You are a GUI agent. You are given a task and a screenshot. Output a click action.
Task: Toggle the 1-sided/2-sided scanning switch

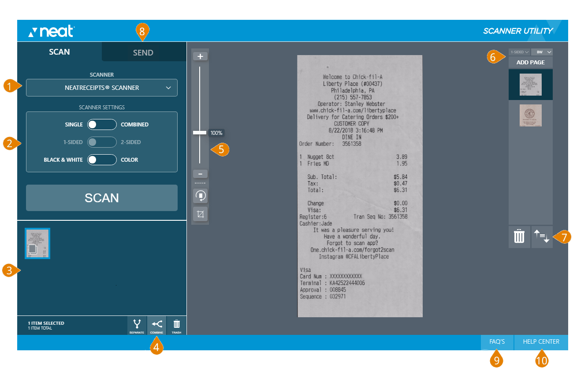tap(102, 142)
